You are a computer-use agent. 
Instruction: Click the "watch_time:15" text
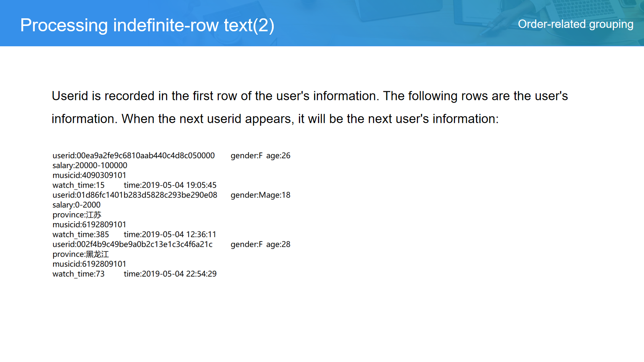(78, 185)
